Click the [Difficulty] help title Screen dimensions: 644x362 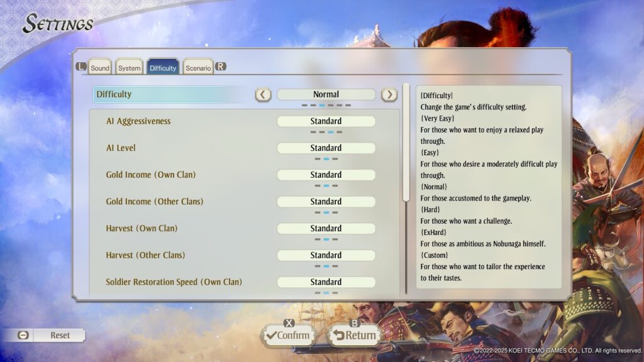(436, 96)
